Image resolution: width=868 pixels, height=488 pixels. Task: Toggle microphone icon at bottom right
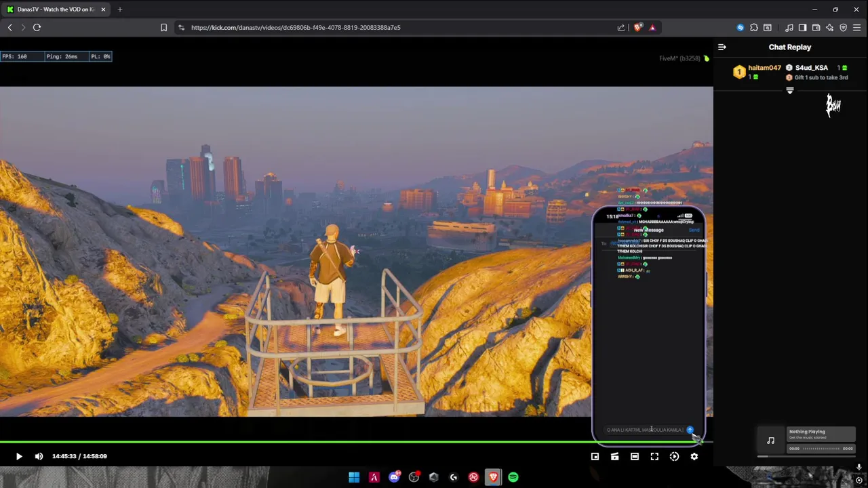point(859,466)
